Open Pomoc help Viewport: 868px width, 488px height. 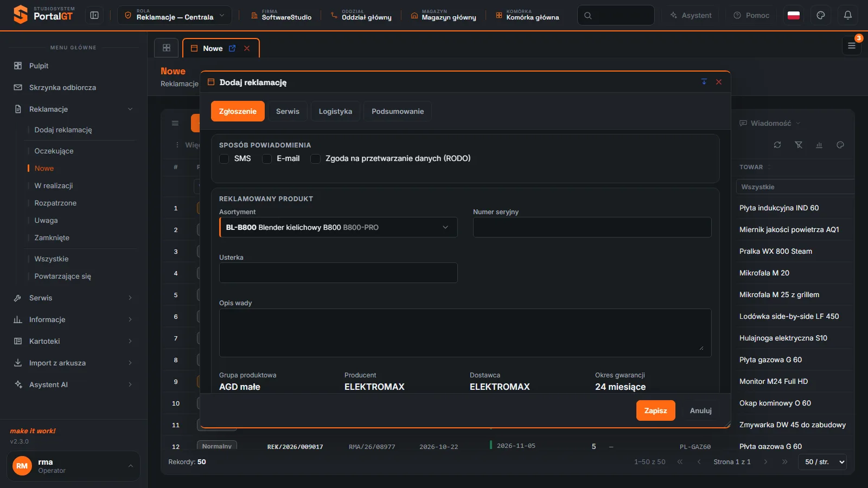751,15
